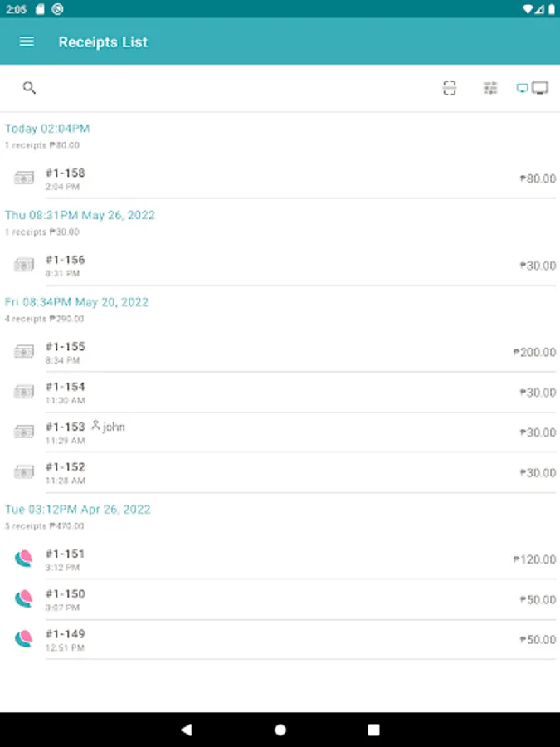
Task: Open the hamburger navigation menu
Action: click(x=27, y=41)
